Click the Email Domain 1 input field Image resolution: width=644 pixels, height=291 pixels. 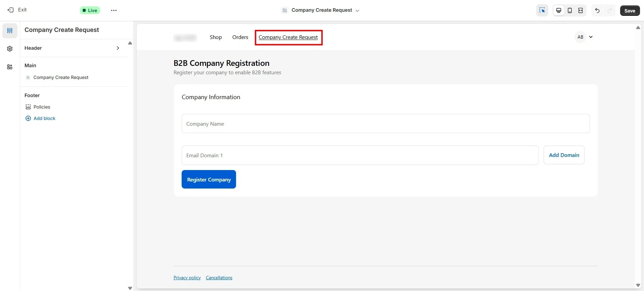(x=360, y=155)
